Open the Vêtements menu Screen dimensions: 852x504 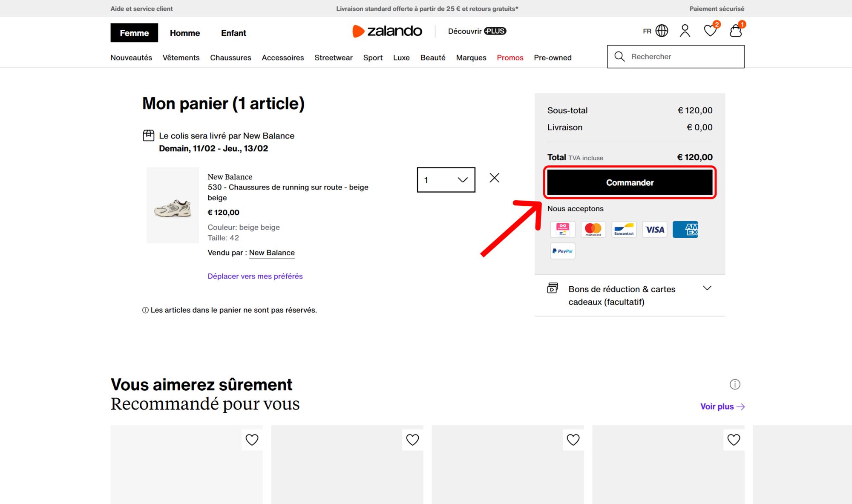(x=181, y=58)
